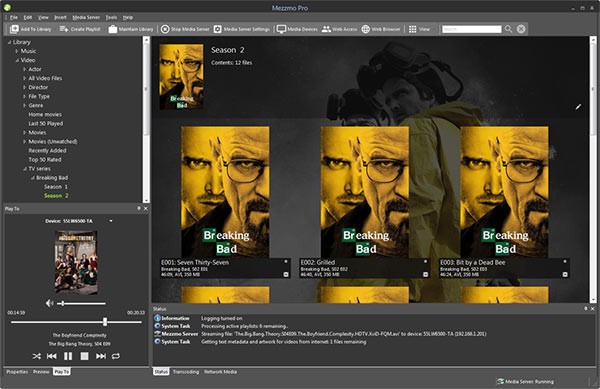Viewport: 600px width, 389px height.
Task: Expand the Movies tree node
Action: 24,133
